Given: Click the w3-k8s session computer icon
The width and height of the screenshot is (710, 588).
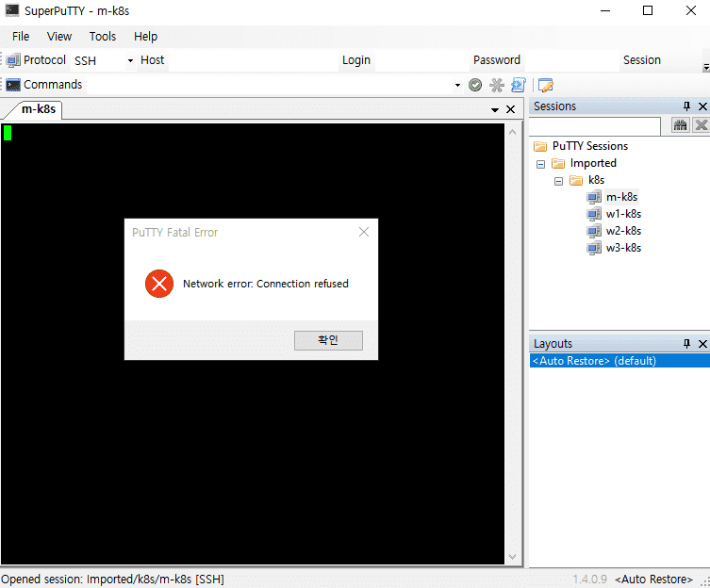Looking at the screenshot, I should pos(594,248).
